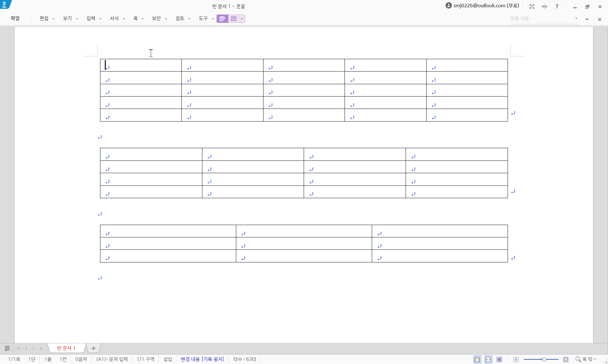Viewport: 608px width, 364px height.
Task: Click the zoom-in large page icon
Action: [566, 359]
